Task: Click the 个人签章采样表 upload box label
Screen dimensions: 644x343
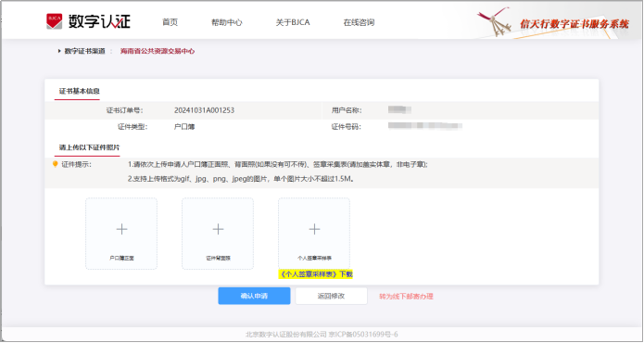Action: tap(315, 258)
